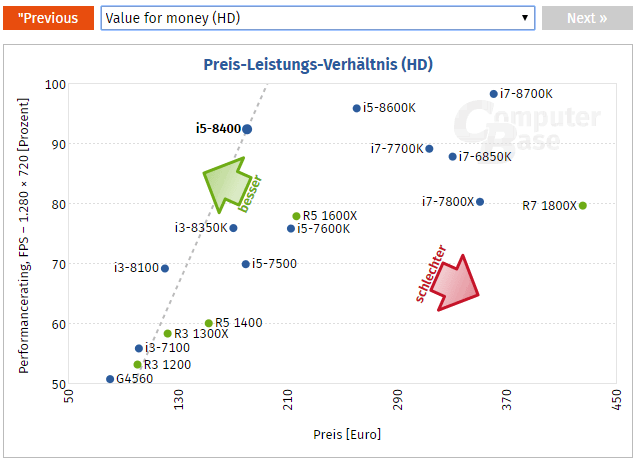Click the x-axis tick value 450
This screenshot has width=635, height=463.
click(617, 399)
